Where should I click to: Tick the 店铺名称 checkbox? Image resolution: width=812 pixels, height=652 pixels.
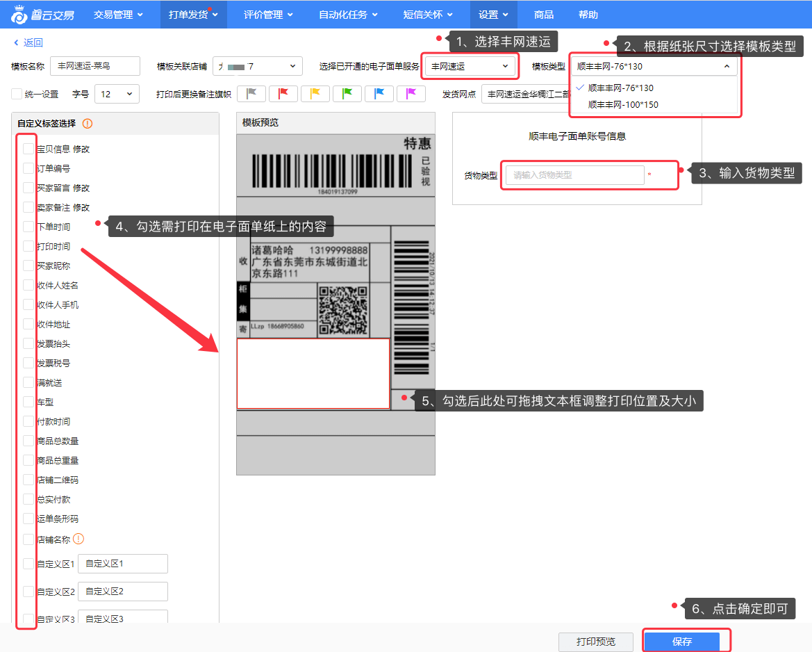coord(28,539)
